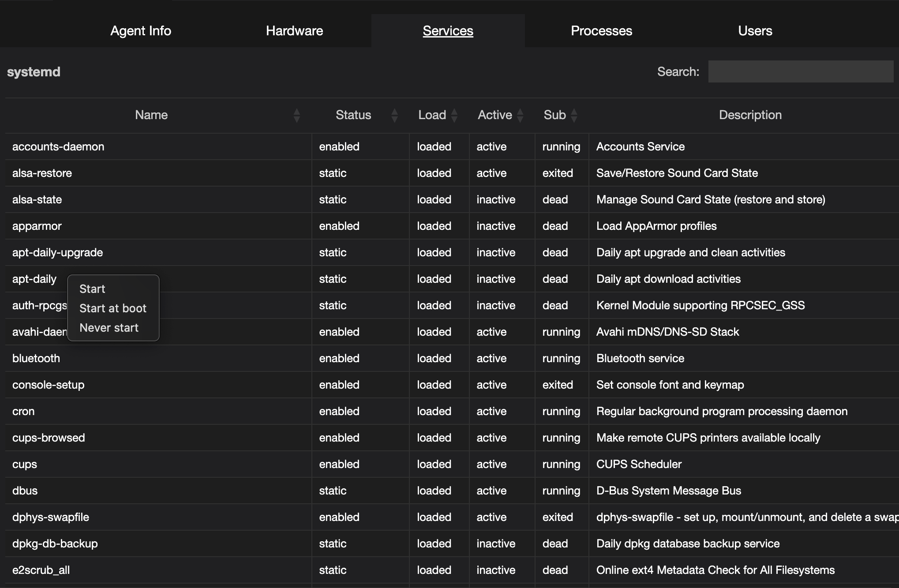Focus the Search input field
899x588 pixels.
point(801,71)
